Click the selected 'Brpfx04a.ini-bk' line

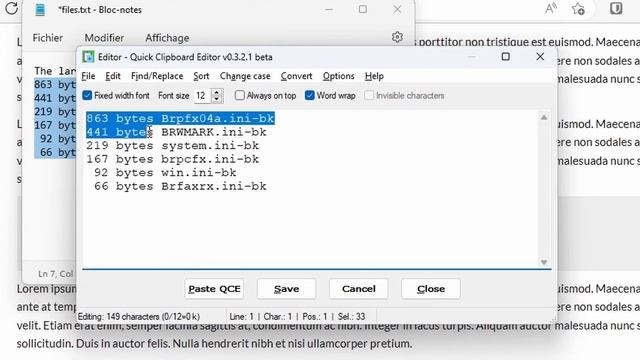(x=180, y=118)
